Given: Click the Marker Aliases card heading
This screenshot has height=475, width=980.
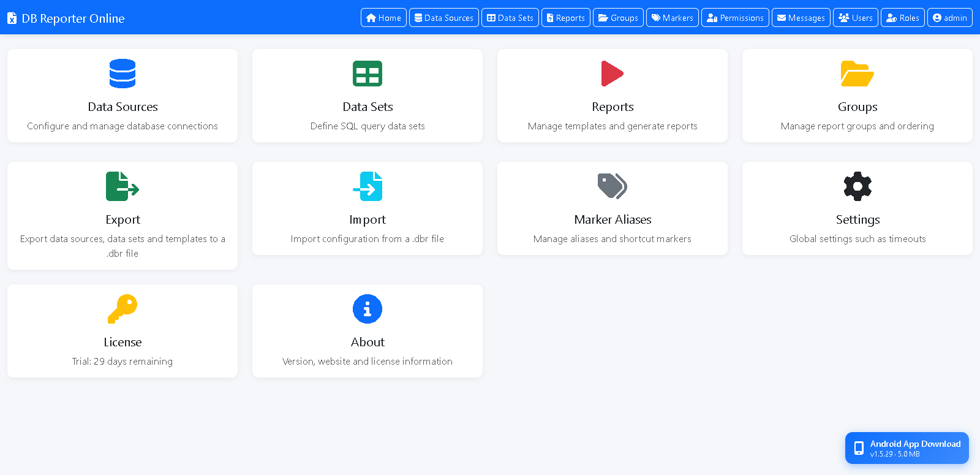Looking at the screenshot, I should (x=612, y=219).
